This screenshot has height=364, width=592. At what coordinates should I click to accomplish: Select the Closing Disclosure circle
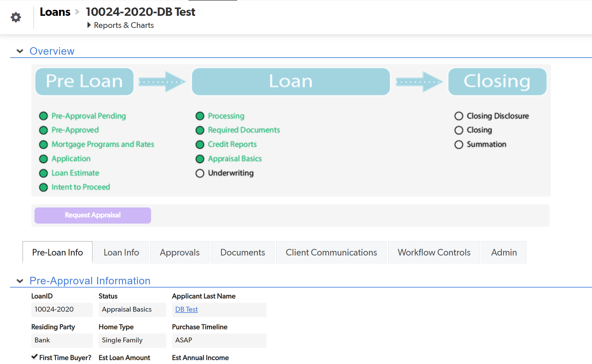coord(459,116)
